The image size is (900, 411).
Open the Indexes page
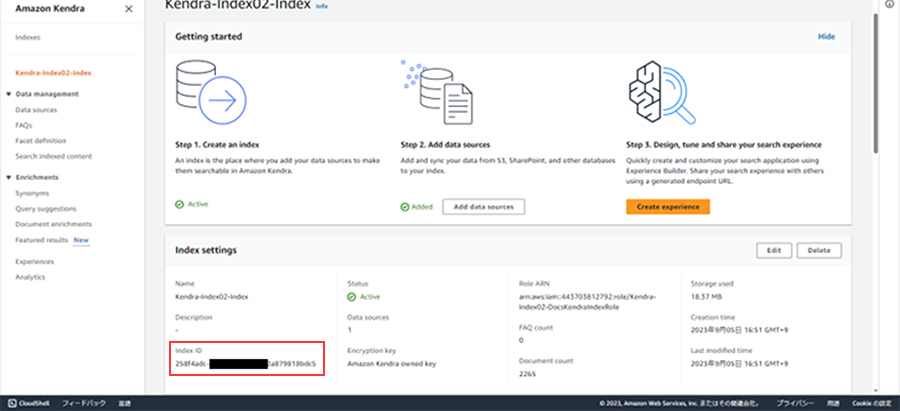click(x=28, y=37)
